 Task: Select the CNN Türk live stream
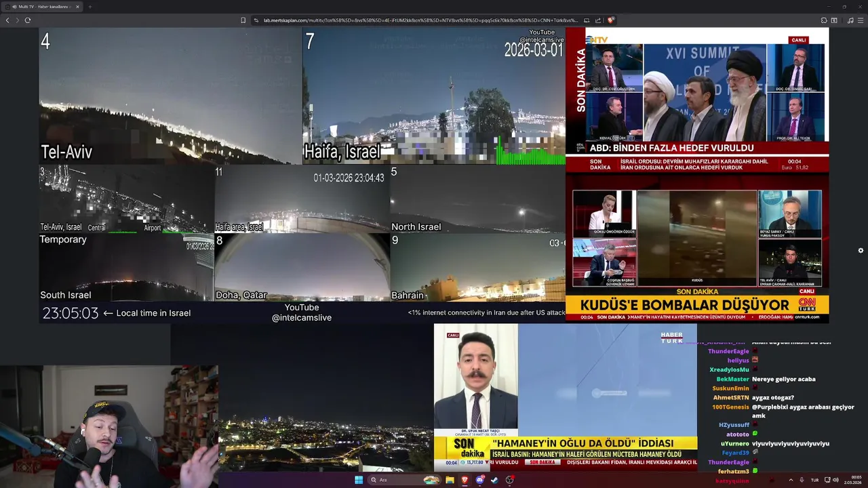697,248
